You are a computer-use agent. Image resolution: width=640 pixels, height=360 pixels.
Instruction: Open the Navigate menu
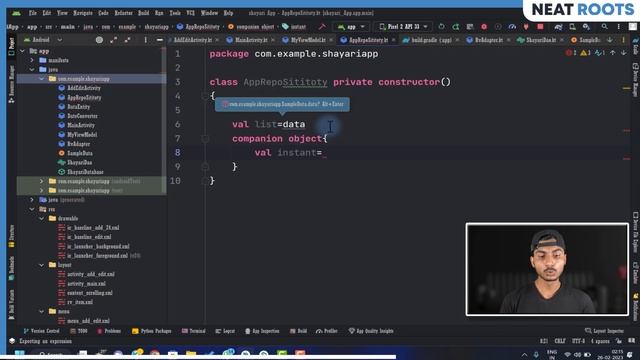coord(83,13)
